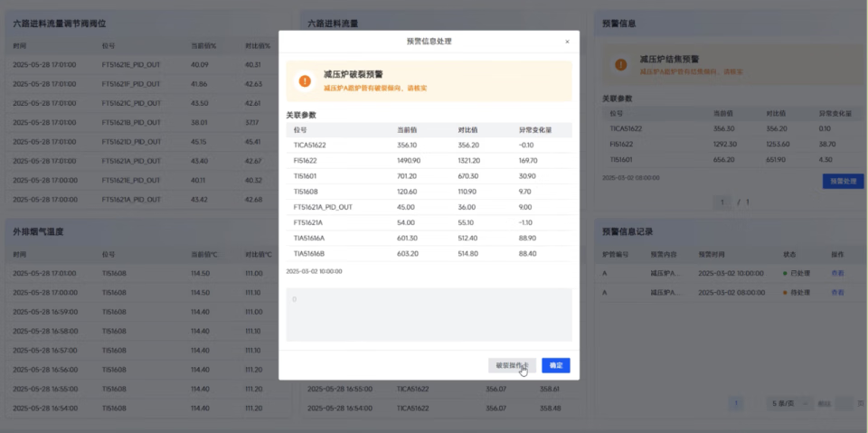Viewport: 868px width, 433px height.
Task: Open the 破裂操作卡 button in the dialog
Action: (x=512, y=365)
